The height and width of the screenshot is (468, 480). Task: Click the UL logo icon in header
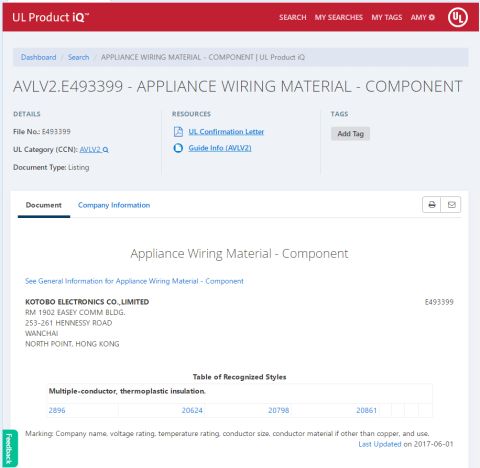[458, 17]
